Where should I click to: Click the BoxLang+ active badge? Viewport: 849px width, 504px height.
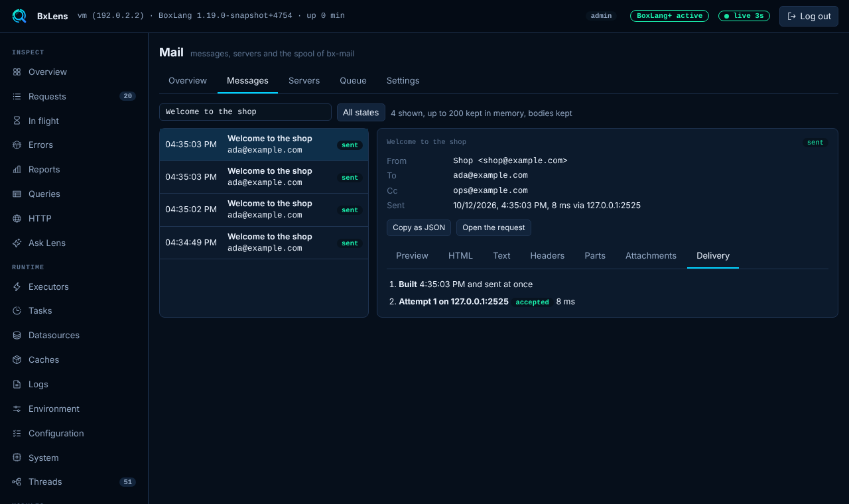[669, 16]
